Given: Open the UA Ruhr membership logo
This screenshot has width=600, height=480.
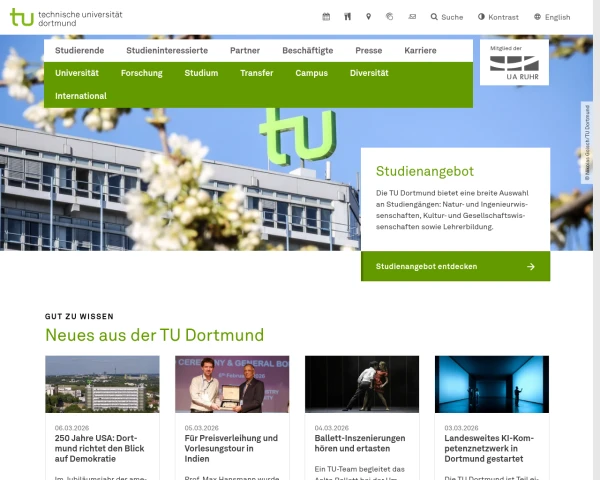Looking at the screenshot, I should (x=514, y=62).
